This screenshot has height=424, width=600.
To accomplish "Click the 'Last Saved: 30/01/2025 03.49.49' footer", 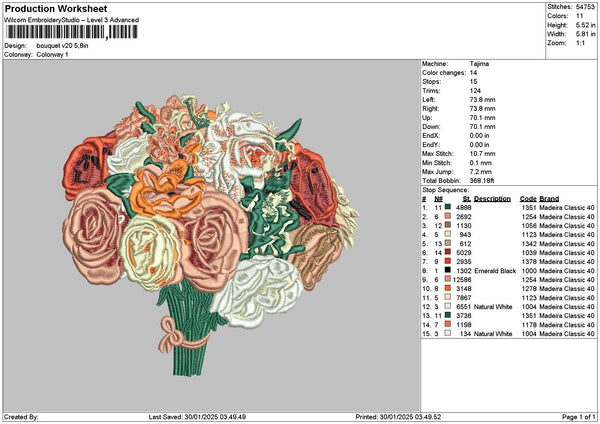I will click(x=197, y=417).
